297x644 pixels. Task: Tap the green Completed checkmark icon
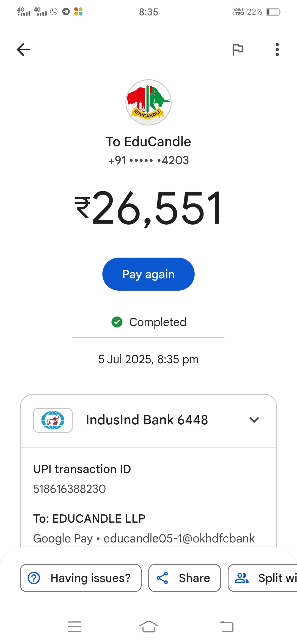pyautogui.click(x=117, y=322)
